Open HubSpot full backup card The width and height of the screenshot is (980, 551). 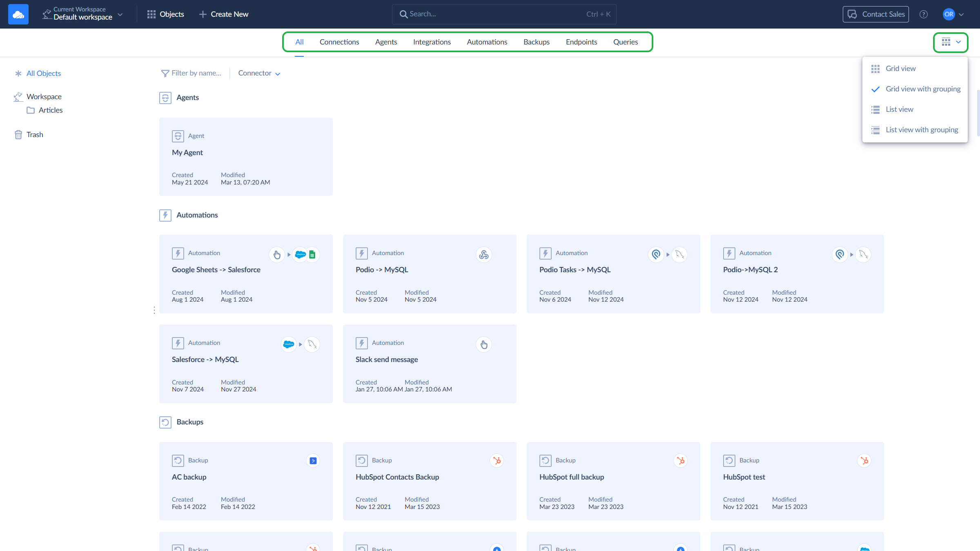pyautogui.click(x=613, y=481)
